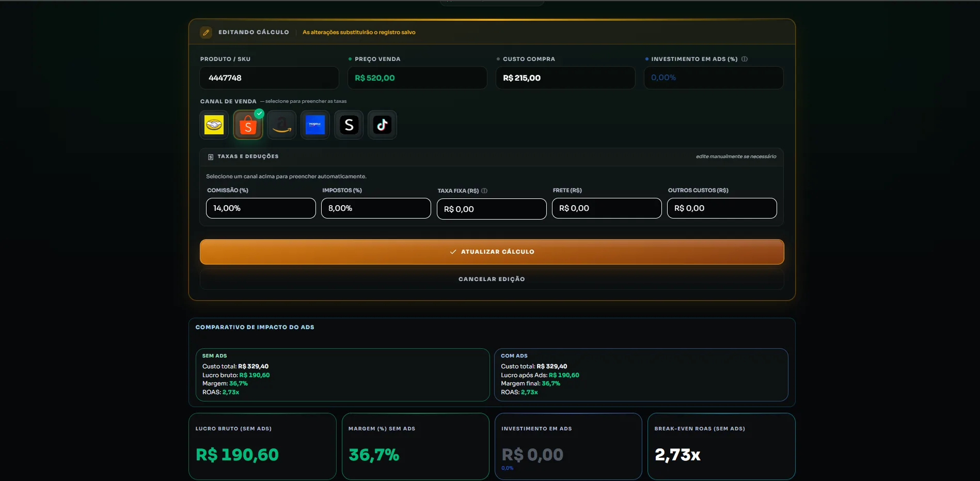Focus the Outros Custos (R$) field

[x=722, y=208]
